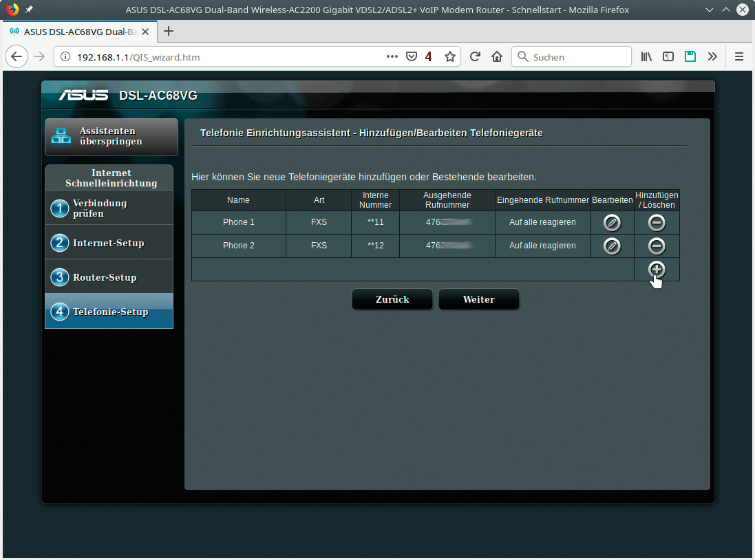The image size is (755, 560).
Task: Select the ASUS DSL-AC68VG Dual-Ba tab
Action: pos(79,32)
